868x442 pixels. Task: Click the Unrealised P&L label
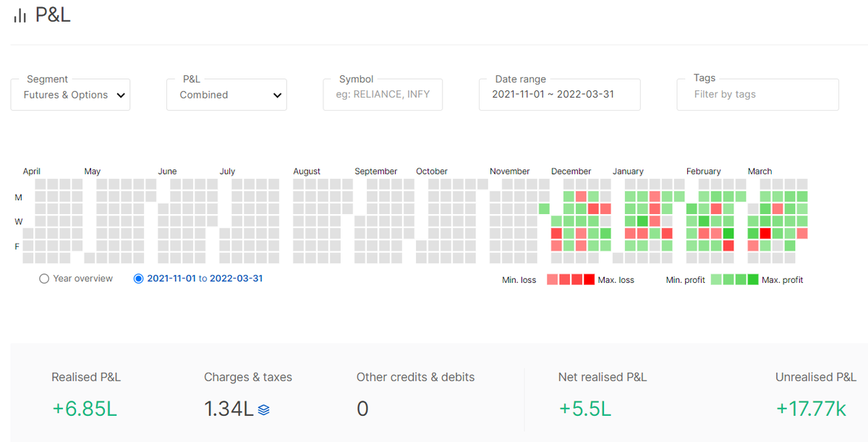[816, 377]
